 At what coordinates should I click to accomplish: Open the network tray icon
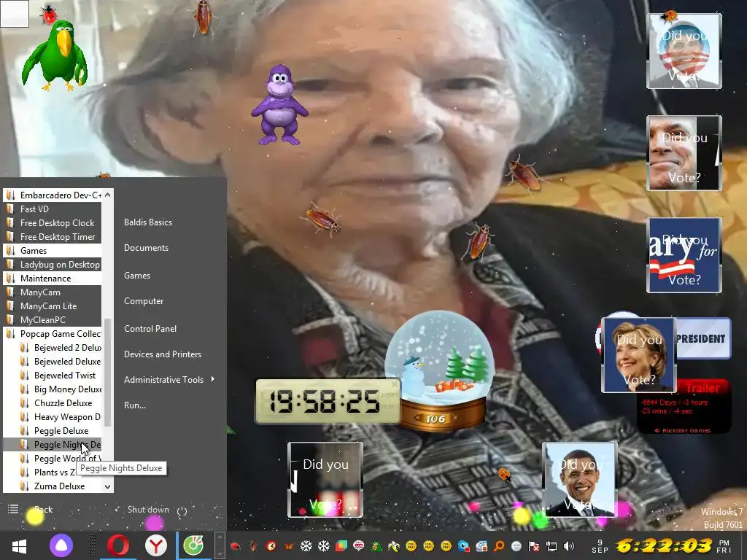pos(551,546)
